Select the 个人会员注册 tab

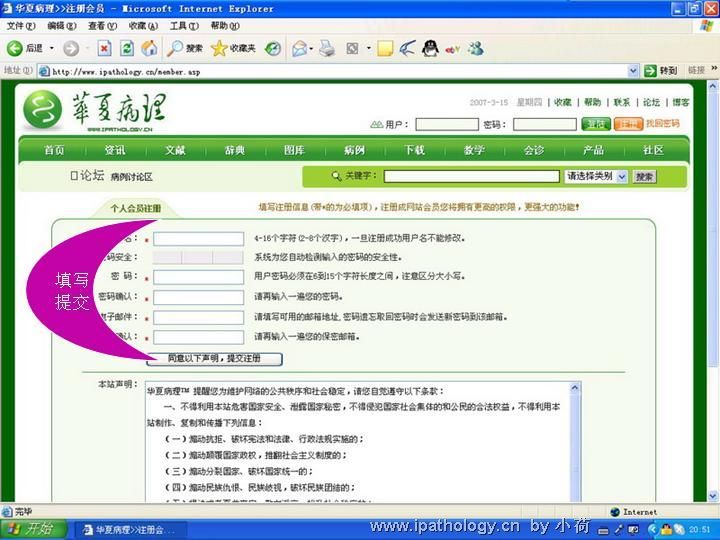[x=136, y=208]
